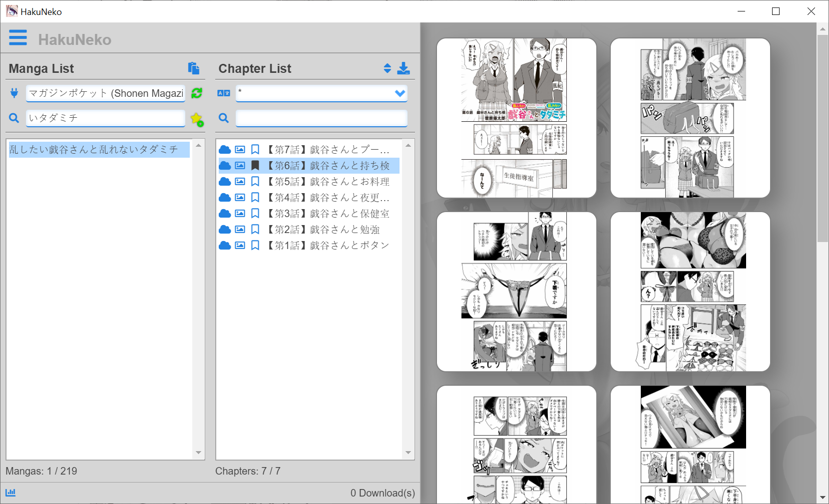Click the connector plug icon beside the website field

coord(14,93)
